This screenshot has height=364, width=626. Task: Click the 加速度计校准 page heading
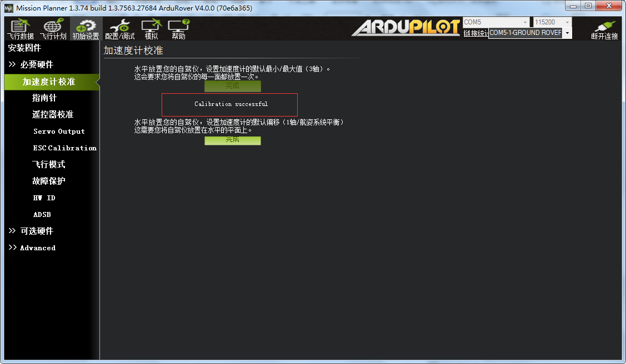point(133,50)
